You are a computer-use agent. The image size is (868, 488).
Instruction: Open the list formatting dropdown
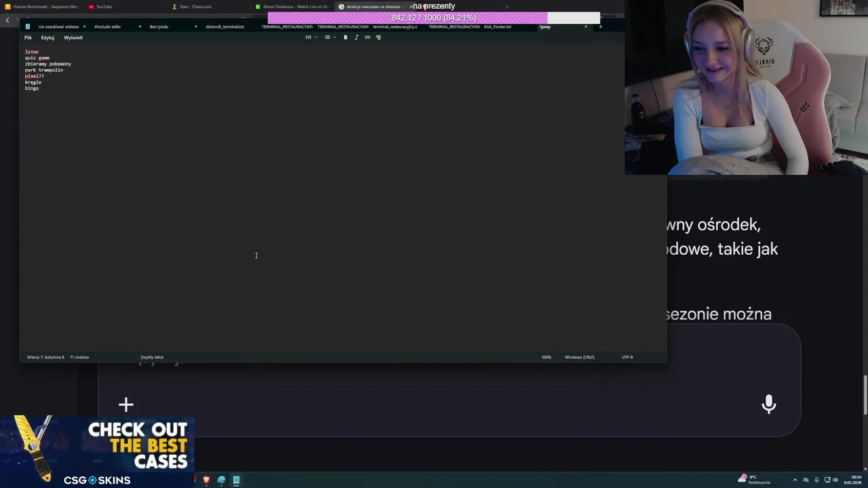point(330,37)
